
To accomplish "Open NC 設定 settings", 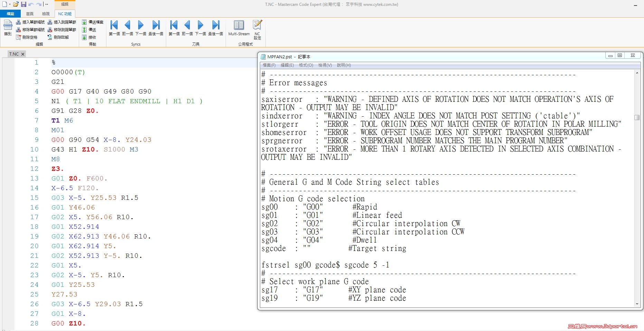I will point(257,30).
